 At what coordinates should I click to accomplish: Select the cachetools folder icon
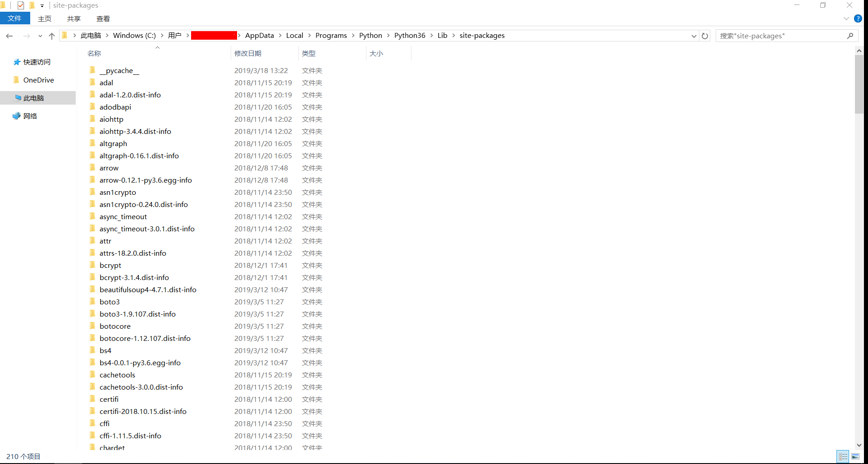tap(92, 375)
